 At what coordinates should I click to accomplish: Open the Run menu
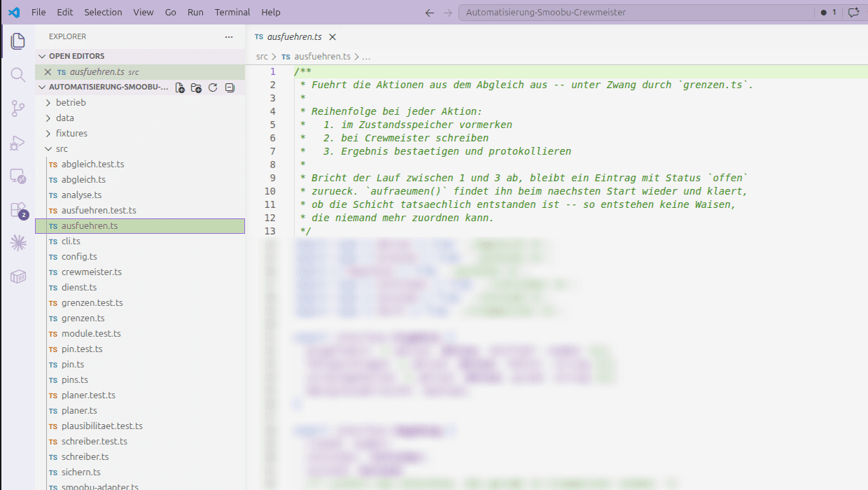coord(195,13)
